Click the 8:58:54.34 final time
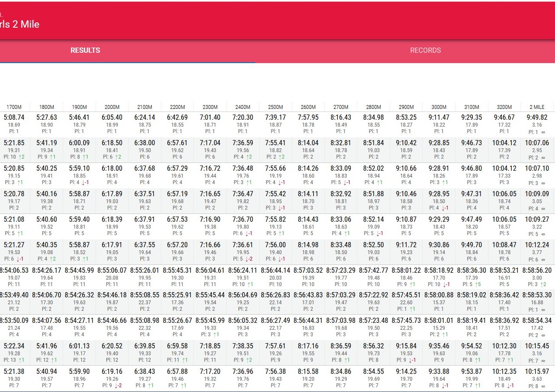Viewport: 555px width, 392px height. [537, 321]
